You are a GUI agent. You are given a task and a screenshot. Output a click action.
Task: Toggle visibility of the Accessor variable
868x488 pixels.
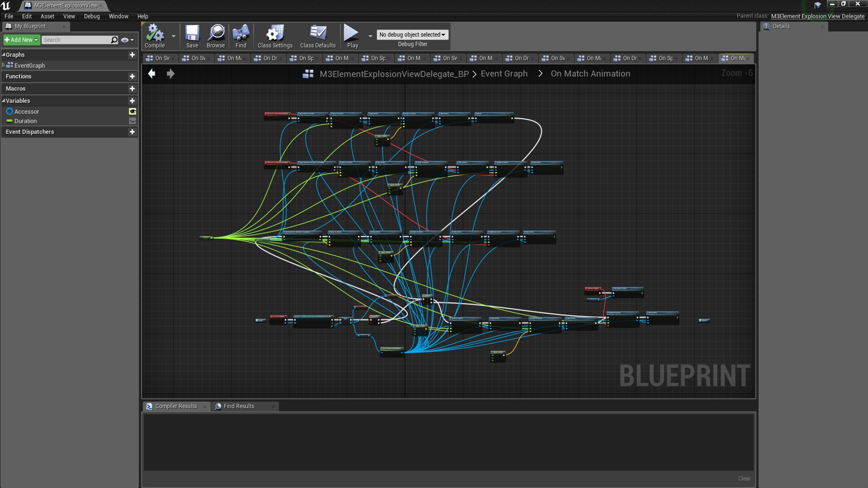(x=132, y=111)
